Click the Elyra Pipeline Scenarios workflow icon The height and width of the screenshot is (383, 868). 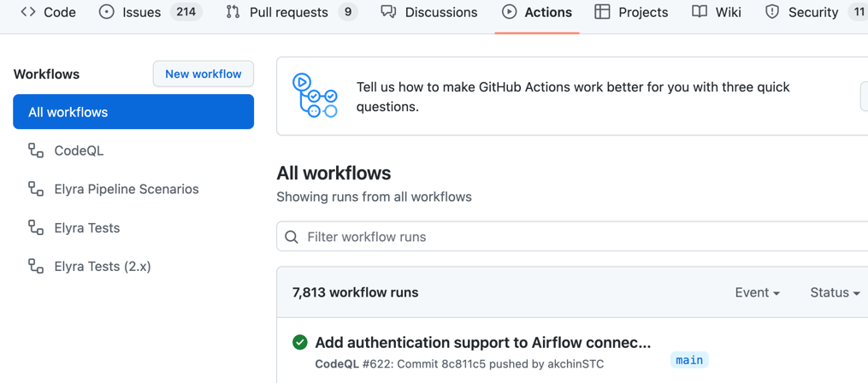pyautogui.click(x=36, y=189)
